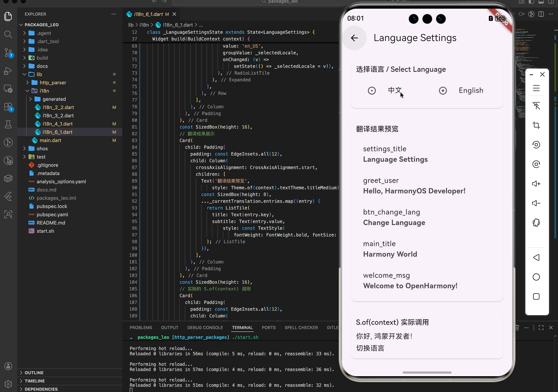
Task: Open Source Control view with badge
Action: tap(8, 52)
